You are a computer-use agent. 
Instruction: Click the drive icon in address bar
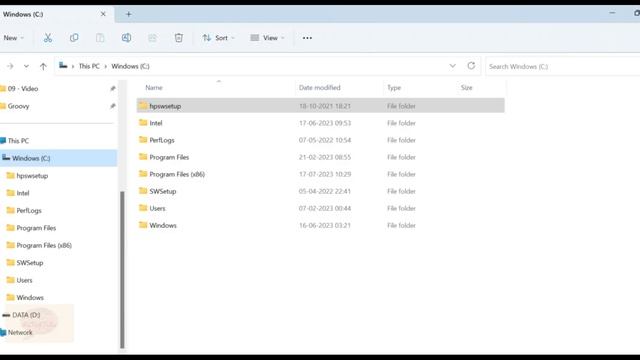(63, 66)
